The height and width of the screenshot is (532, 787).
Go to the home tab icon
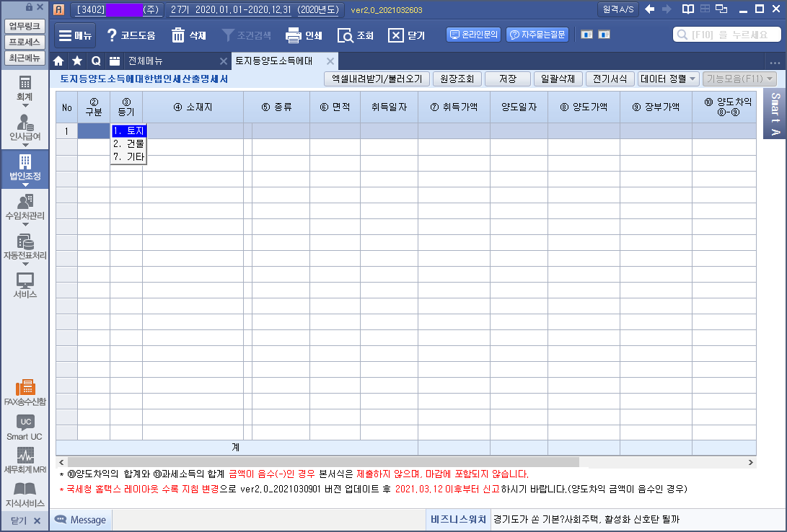click(x=59, y=61)
